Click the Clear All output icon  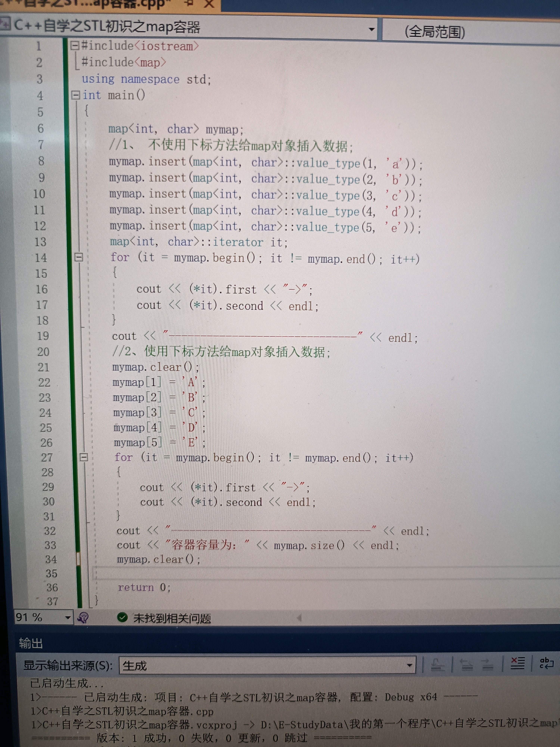tap(518, 663)
